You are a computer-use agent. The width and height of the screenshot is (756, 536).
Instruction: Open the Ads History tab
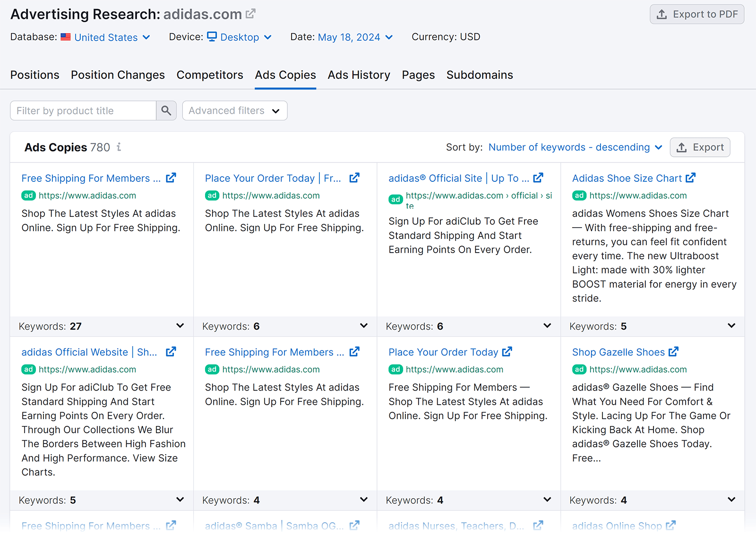click(359, 75)
